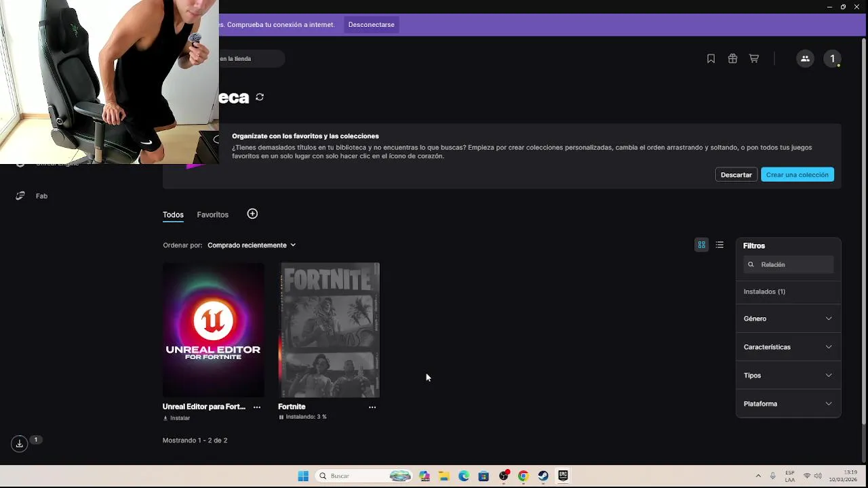Image resolution: width=868 pixels, height=488 pixels.
Task: Open options menu for Unreal Editor para Fortnite
Action: 257,407
